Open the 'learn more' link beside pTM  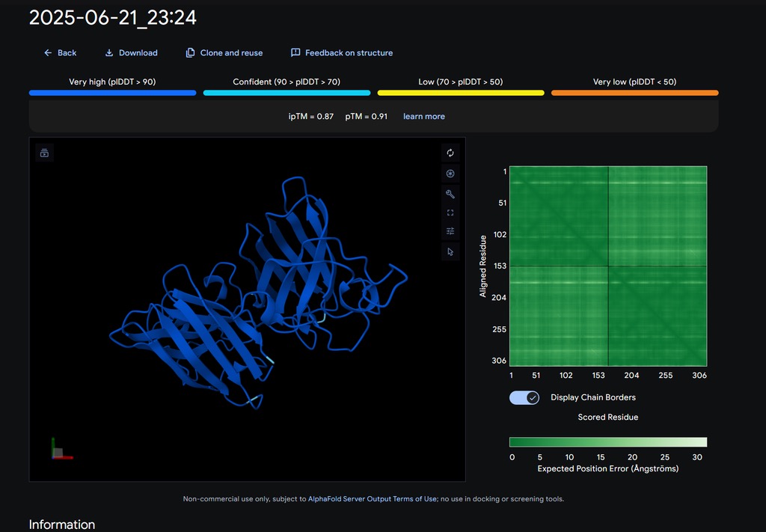[x=423, y=117]
